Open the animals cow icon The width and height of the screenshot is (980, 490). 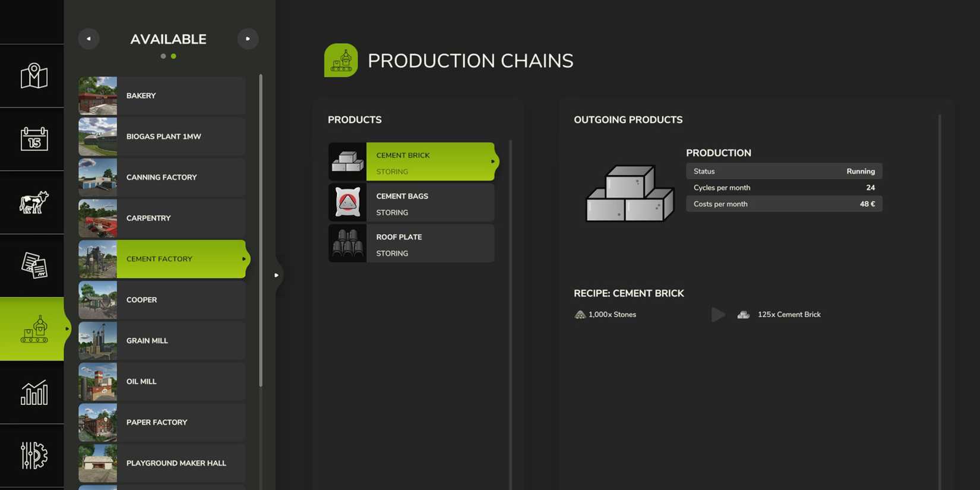(34, 203)
